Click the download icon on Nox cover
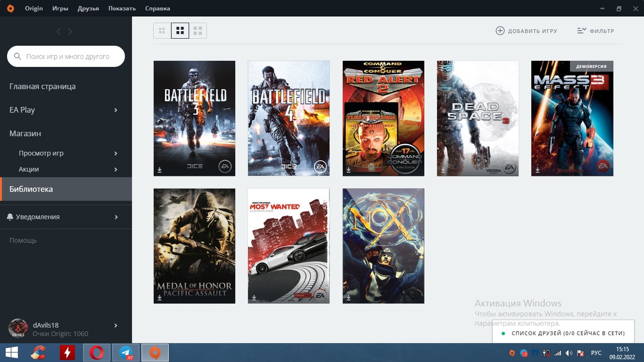The height and width of the screenshot is (362, 644). 348,298
